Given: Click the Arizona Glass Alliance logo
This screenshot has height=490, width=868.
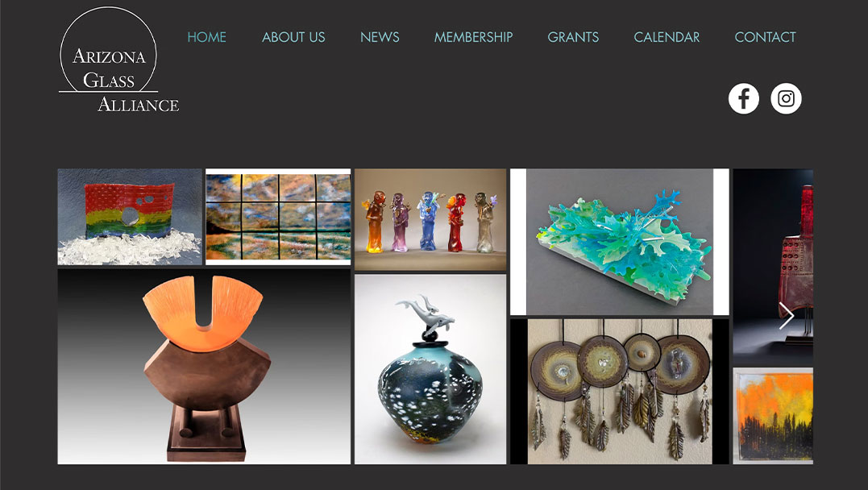Looking at the screenshot, I should coord(118,60).
